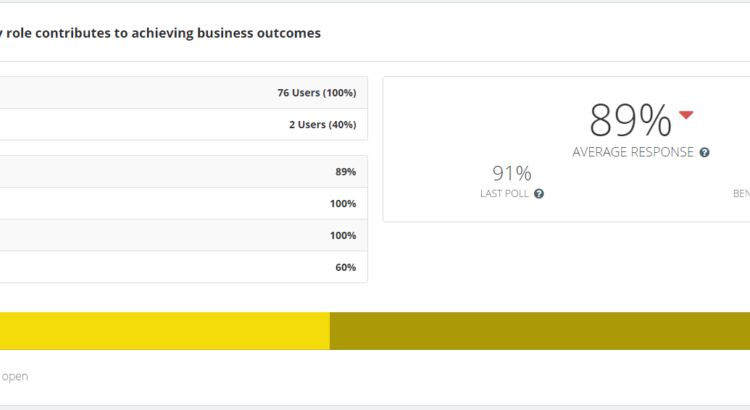750x410 pixels.
Task: Click the 91% last poll figure
Action: click(x=511, y=173)
